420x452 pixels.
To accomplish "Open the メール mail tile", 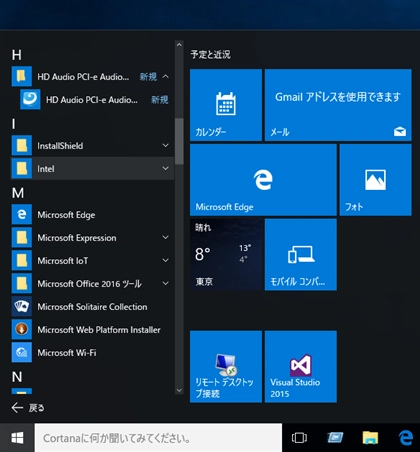I will tap(338, 105).
